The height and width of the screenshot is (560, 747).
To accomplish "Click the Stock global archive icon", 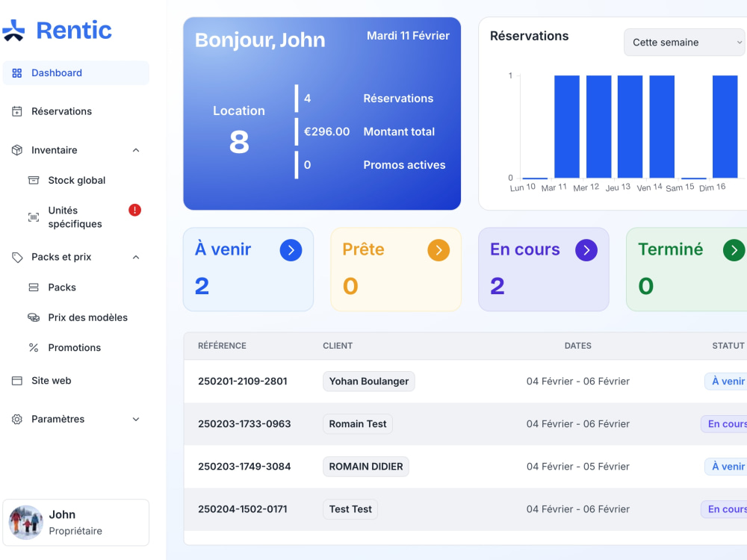I will pos(34,181).
